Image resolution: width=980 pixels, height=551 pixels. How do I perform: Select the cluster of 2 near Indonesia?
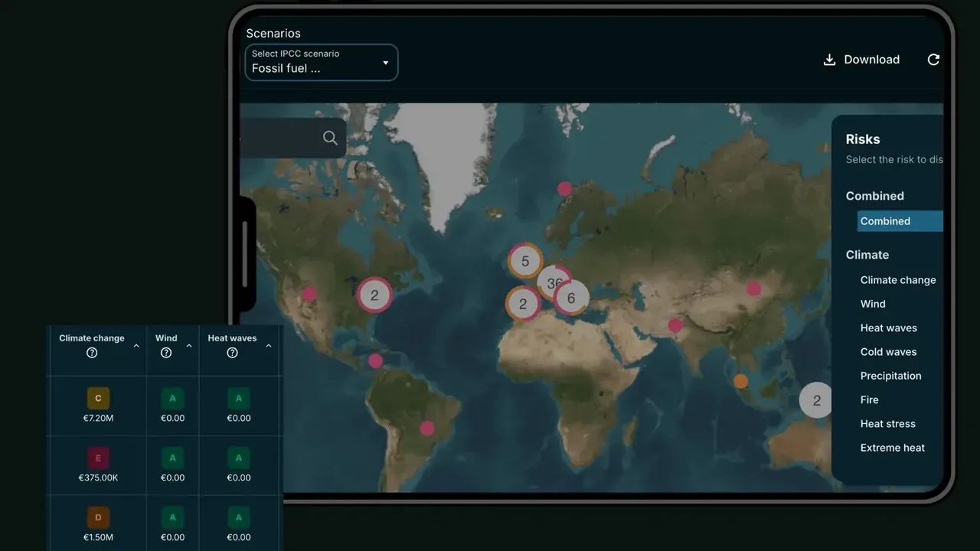point(816,400)
